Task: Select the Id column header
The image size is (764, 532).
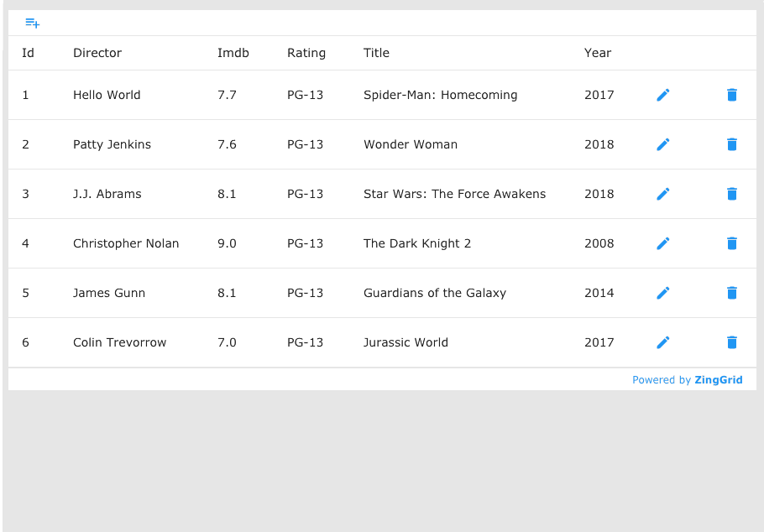Action: click(x=27, y=53)
